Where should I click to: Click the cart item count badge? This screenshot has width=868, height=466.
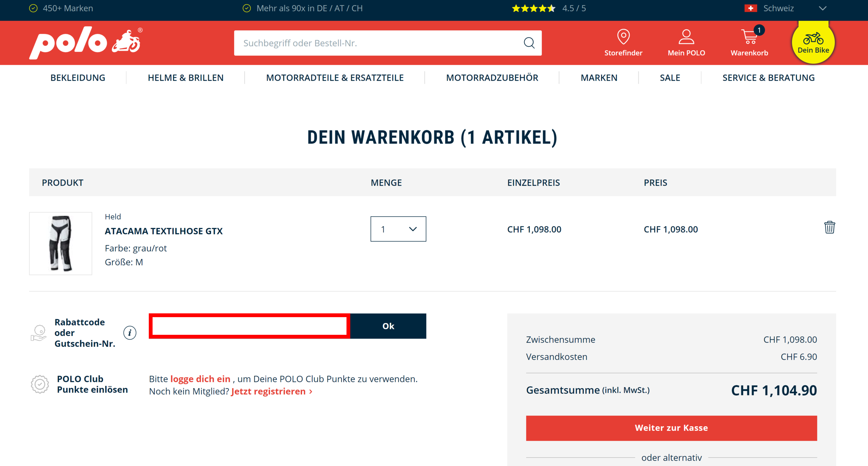[759, 30]
